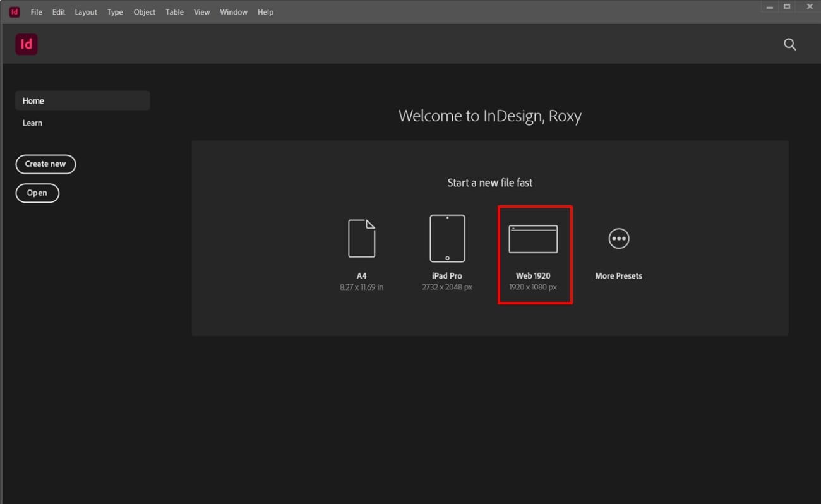This screenshot has width=821, height=504.
Task: Pick the Web 1920 preset icon
Action: (533, 239)
